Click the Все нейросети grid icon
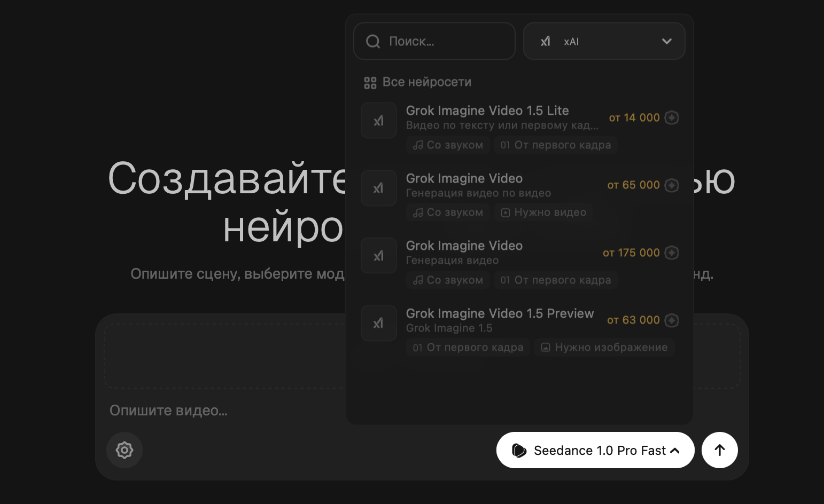824x504 pixels. point(370,83)
